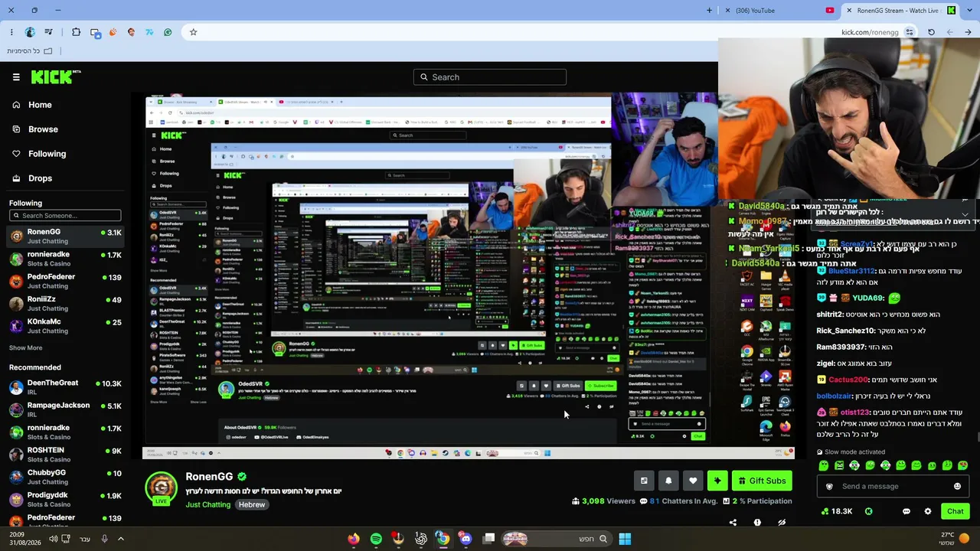Open a new browser tab
This screenshot has height=551, width=980.
(x=709, y=11)
